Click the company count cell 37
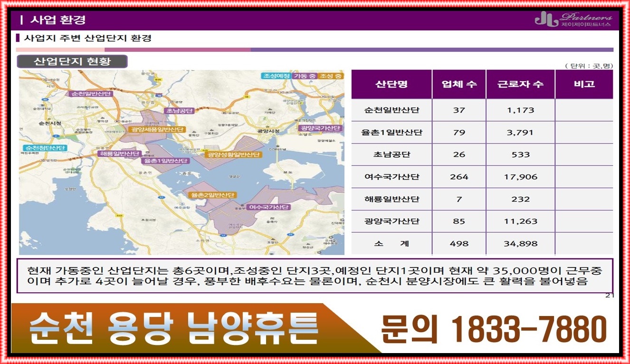 pos(459,110)
